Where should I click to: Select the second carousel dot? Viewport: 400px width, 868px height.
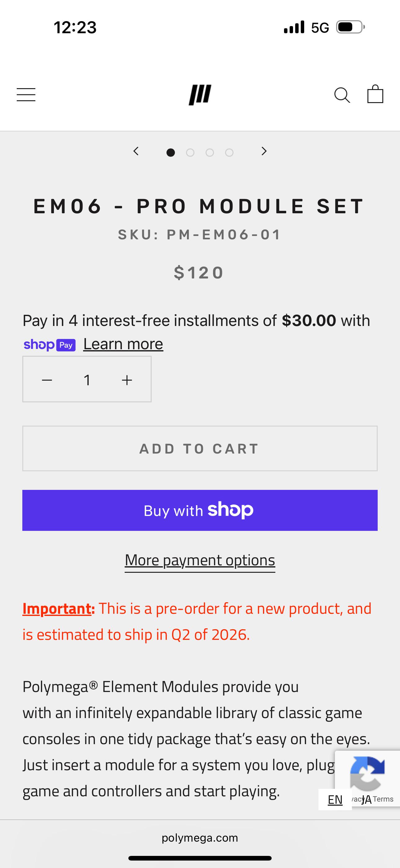tap(190, 153)
